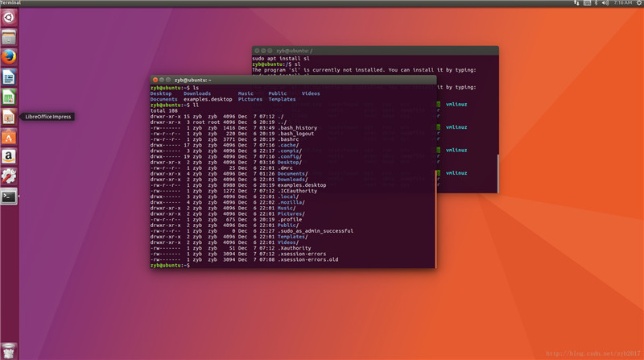Open System Settings from the dock
644x360 pixels.
9,176
